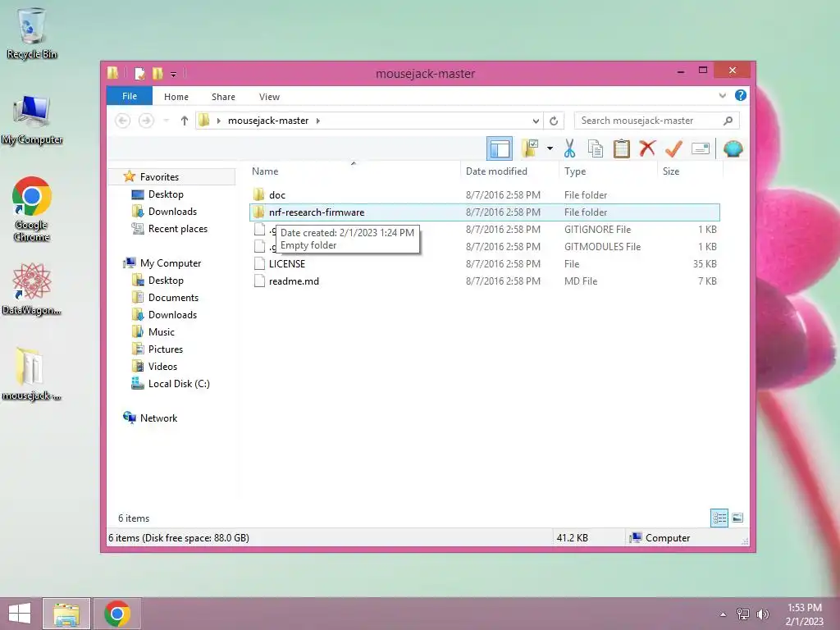Open Downloads under Favorites

coord(172,211)
